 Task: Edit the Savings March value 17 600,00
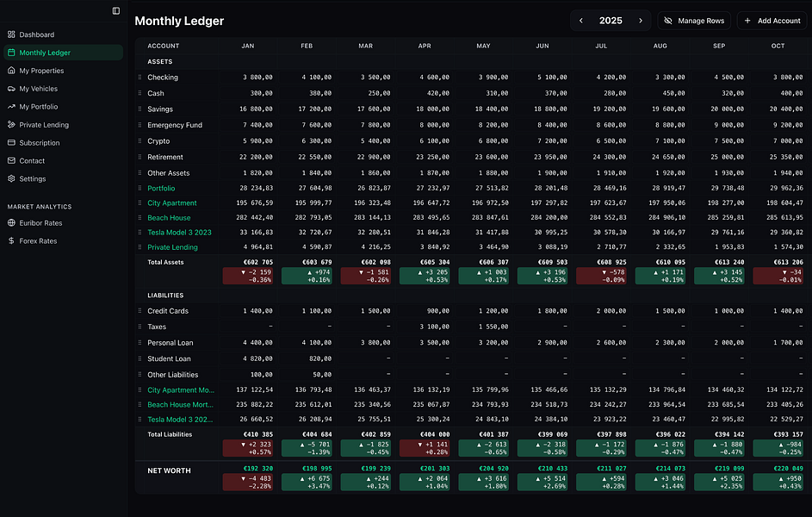[x=366, y=109]
